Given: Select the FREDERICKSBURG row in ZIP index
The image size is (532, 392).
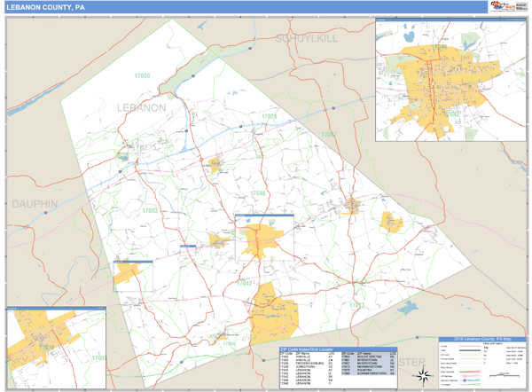Looking at the screenshot, I should [308, 363].
